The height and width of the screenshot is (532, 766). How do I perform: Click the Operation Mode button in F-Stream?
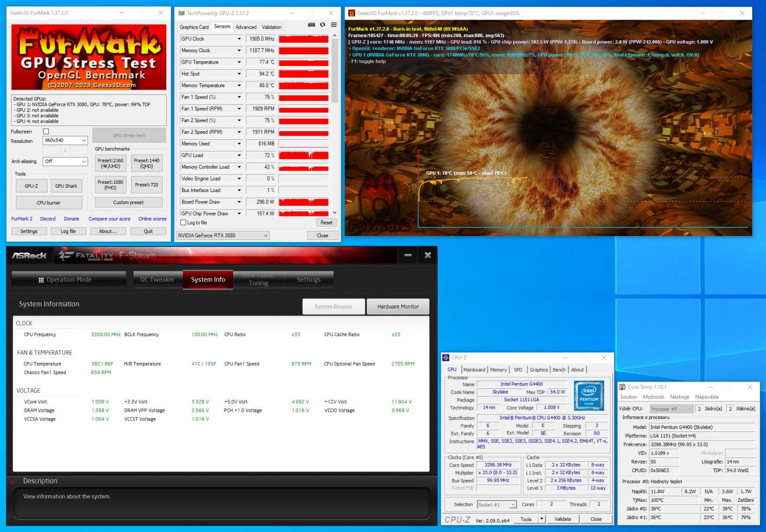pyautogui.click(x=69, y=280)
